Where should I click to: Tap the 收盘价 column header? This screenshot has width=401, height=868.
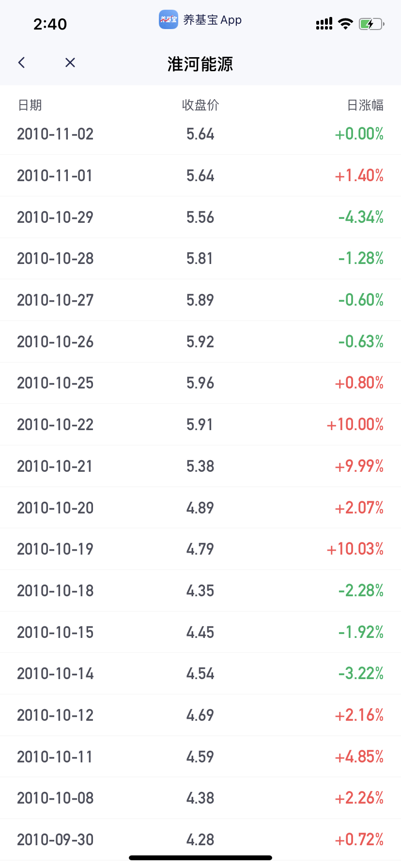[x=200, y=105]
